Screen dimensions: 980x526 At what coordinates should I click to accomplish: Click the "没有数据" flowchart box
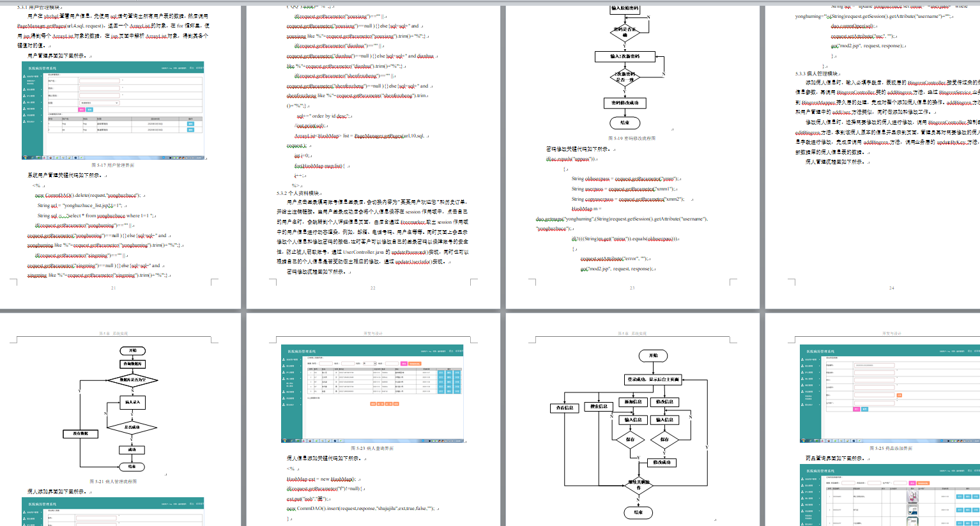pyautogui.click(x=80, y=433)
